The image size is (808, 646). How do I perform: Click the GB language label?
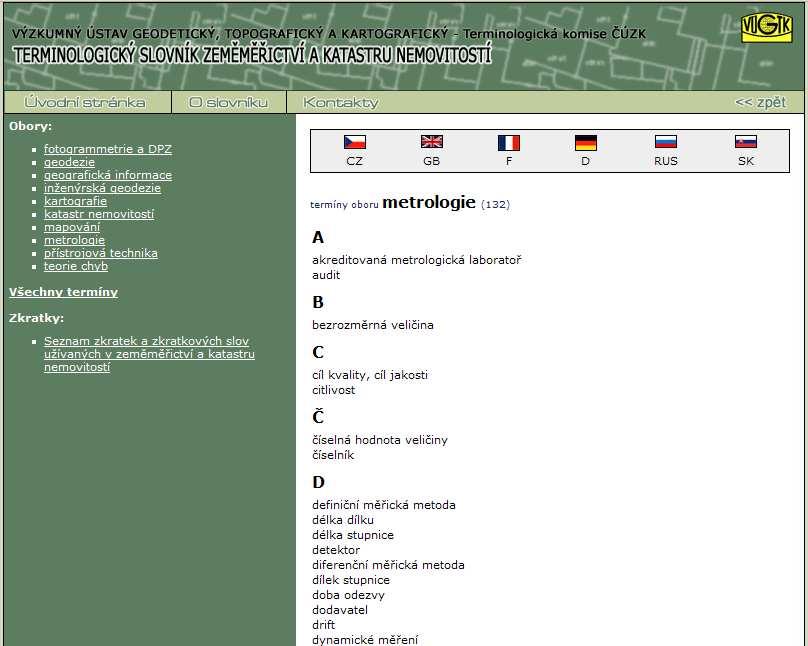pyautogui.click(x=431, y=161)
